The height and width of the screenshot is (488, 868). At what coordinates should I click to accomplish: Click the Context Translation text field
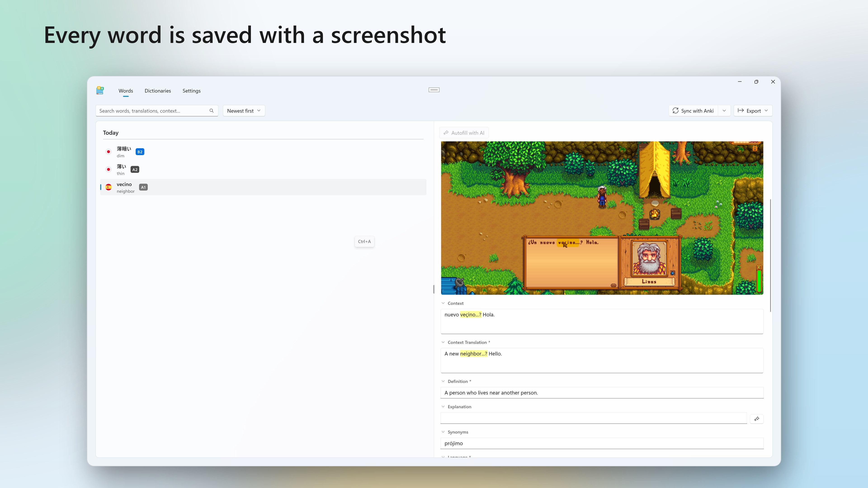pos(602,360)
